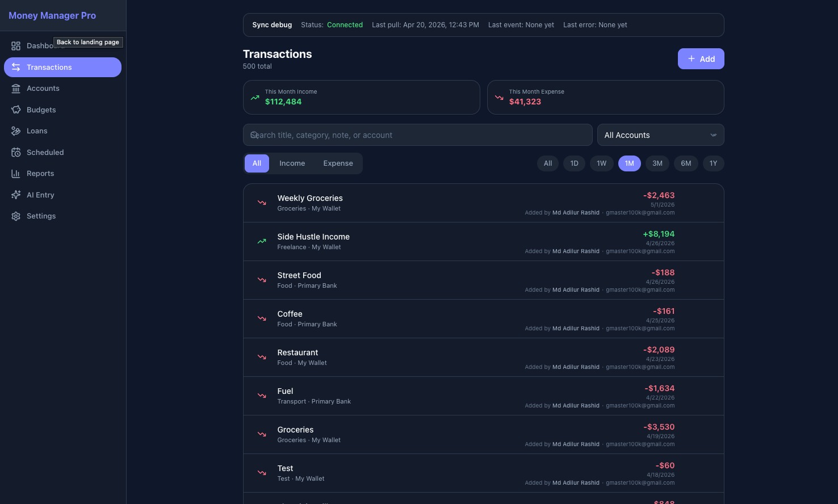Open the AI Entry sidebar icon
The height and width of the screenshot is (504, 838).
coord(16,195)
